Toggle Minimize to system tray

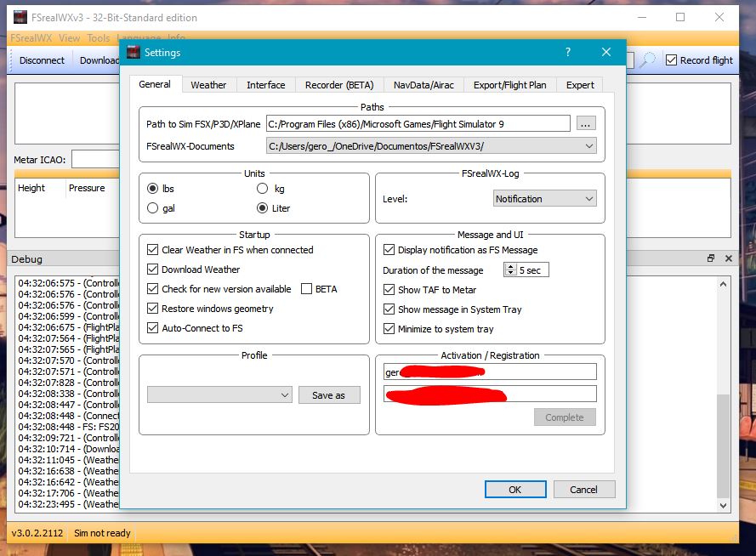click(x=389, y=329)
